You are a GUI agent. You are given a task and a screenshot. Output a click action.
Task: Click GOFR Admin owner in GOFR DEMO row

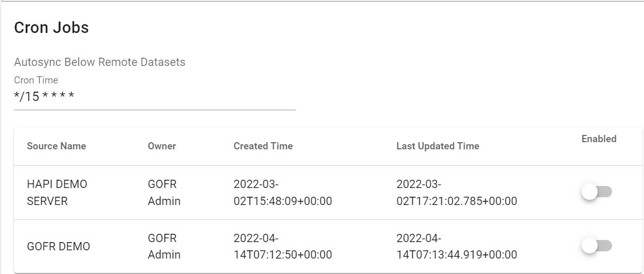pos(164,247)
